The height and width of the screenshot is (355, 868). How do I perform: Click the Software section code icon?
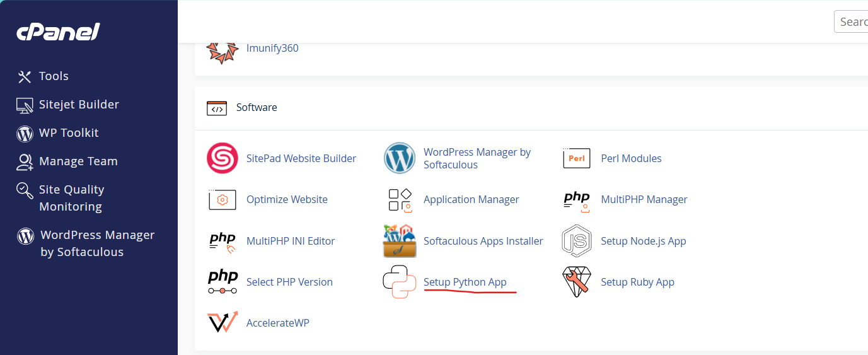(x=216, y=108)
